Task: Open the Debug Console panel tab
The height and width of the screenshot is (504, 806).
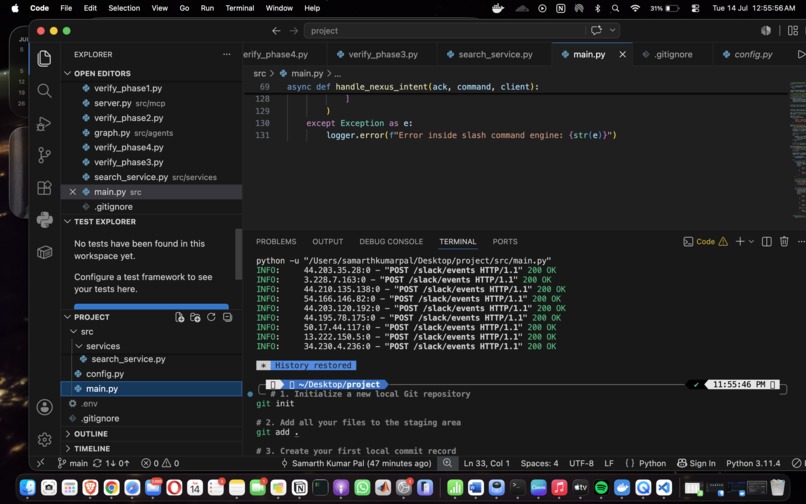Action: pos(391,242)
